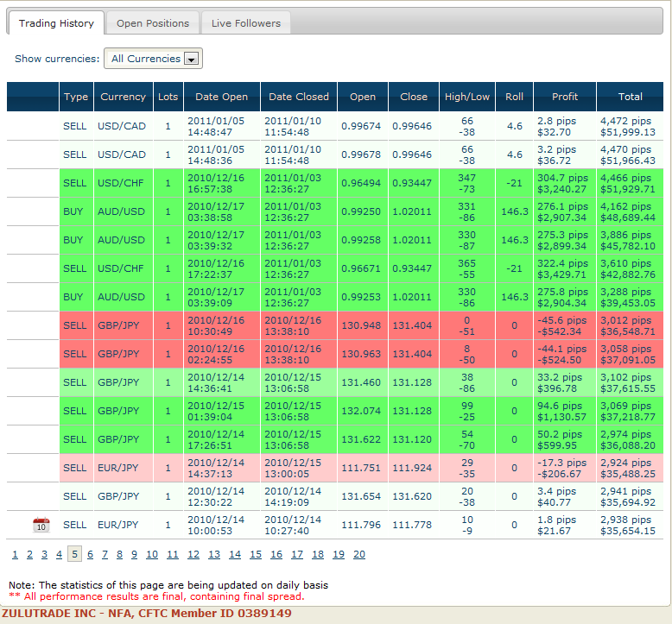
Task: Go to page 19 of history
Action: pos(339,554)
